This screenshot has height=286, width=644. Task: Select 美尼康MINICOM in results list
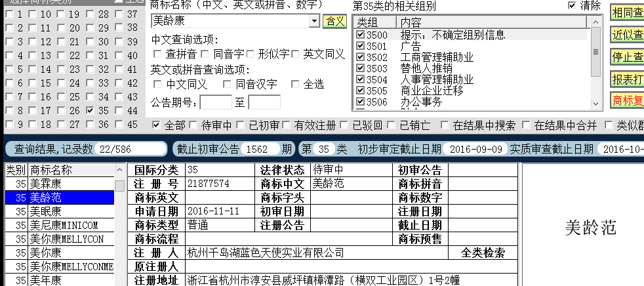click(x=60, y=225)
